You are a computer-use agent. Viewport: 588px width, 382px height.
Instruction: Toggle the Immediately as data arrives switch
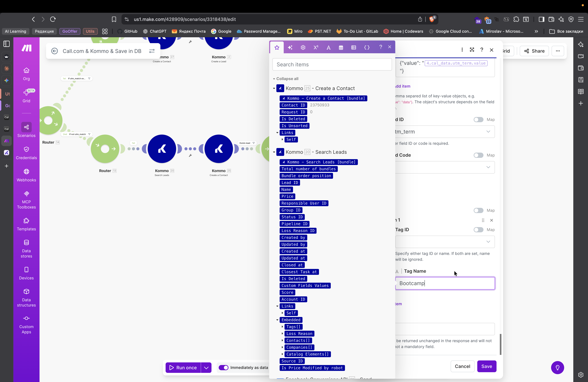click(x=224, y=367)
